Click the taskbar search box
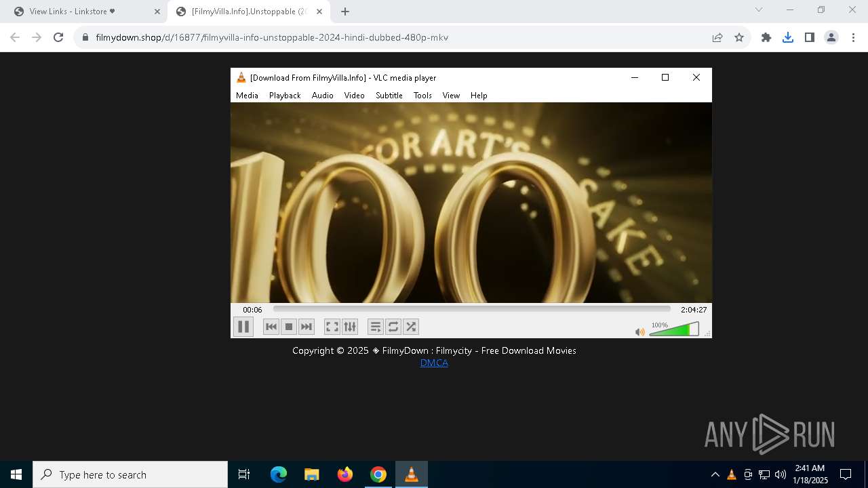The height and width of the screenshot is (488, 868). (x=130, y=474)
